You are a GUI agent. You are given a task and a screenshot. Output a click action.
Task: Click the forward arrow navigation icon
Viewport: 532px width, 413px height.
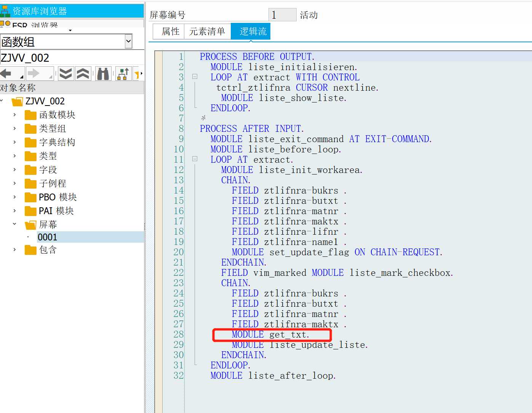34,73
